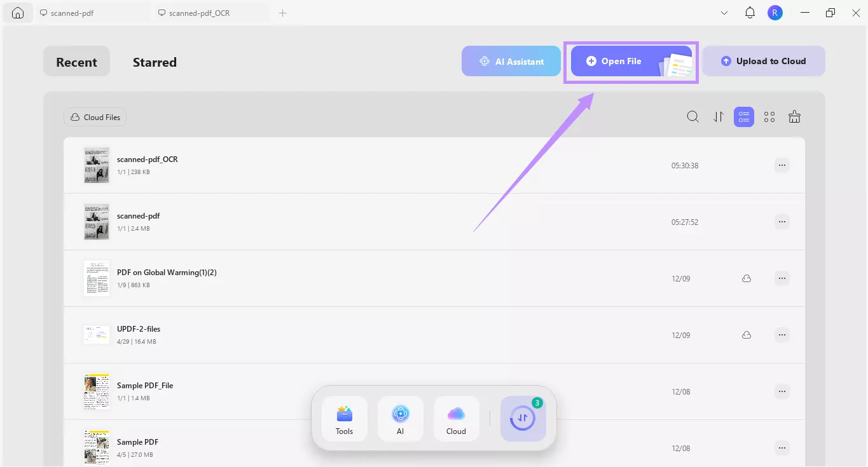Select the scanned-pdf_OCR document tab
The height and width of the screenshot is (467, 868).
pyautogui.click(x=210, y=13)
